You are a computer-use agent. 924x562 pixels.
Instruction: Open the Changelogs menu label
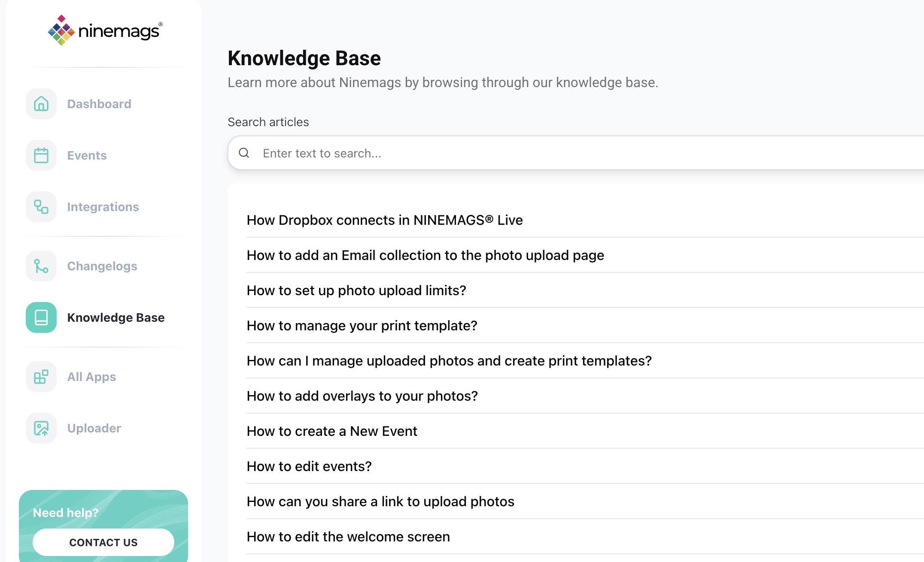pos(102,266)
